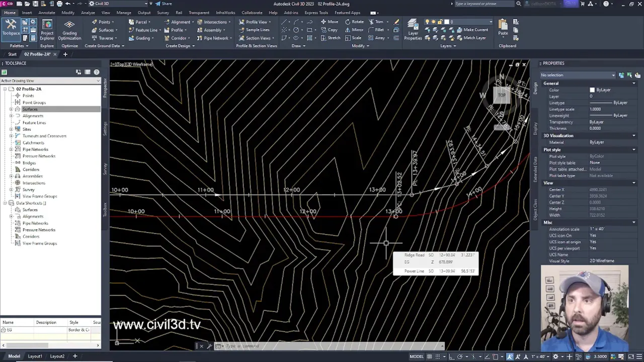Viewport: 644px width, 362px height.
Task: Click Match Layer tool
Action: 471,38
